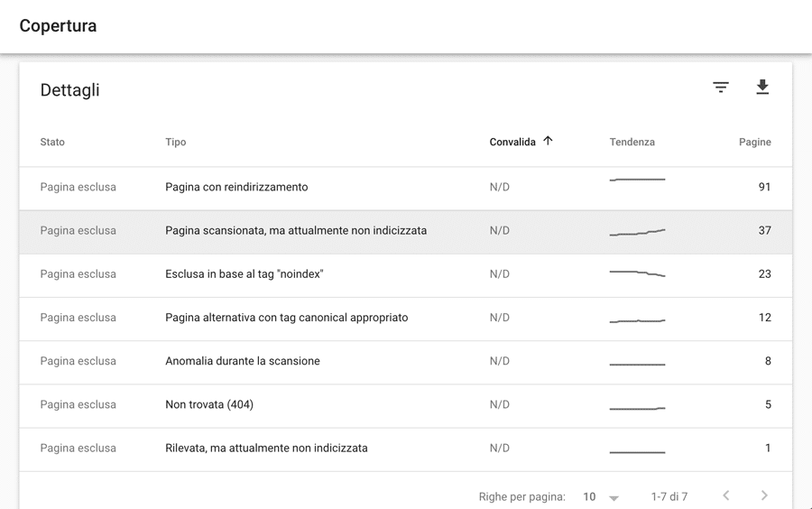Image resolution: width=812 pixels, height=509 pixels.
Task: Open 'Rilevata, ma attualmente non indicizzata' row
Action: 405,449
